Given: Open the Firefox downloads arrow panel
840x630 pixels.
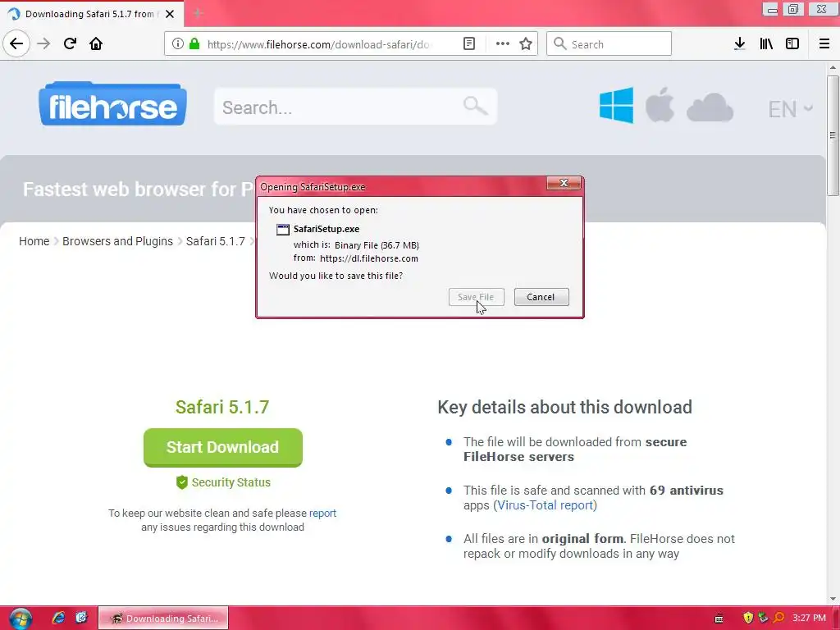Looking at the screenshot, I should point(739,43).
